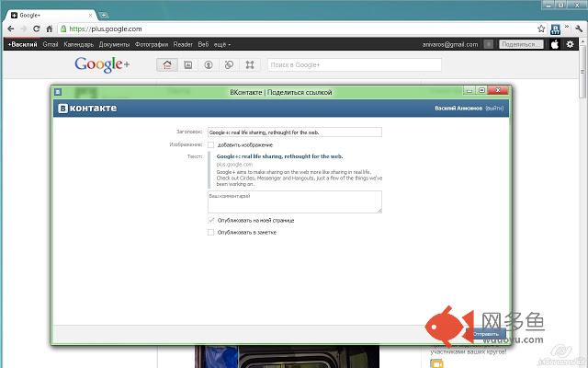Toggle Опубликовать в заметке checkbox
The width and height of the screenshot is (588, 368).
[x=211, y=233]
